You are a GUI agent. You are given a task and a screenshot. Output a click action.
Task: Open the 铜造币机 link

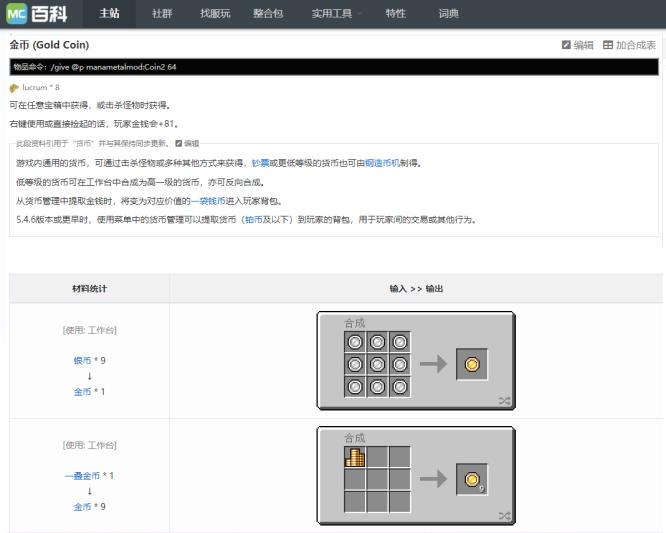pyautogui.click(x=382, y=163)
